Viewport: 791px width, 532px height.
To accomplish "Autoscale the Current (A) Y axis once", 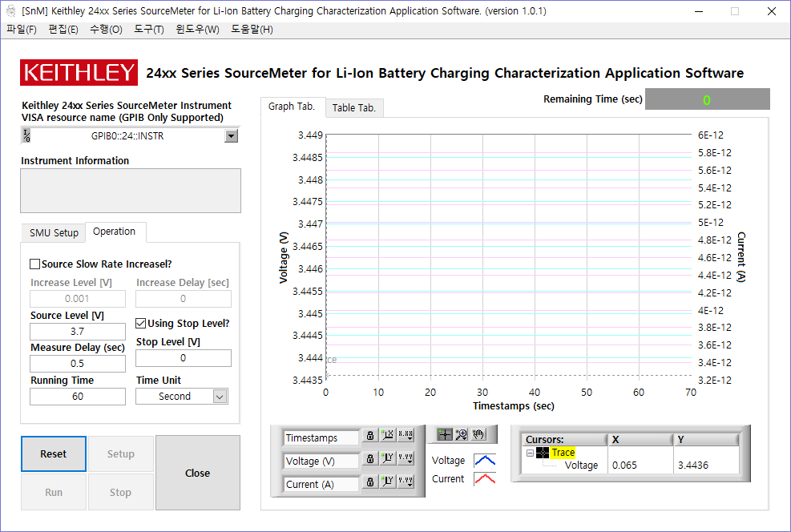I will (387, 482).
